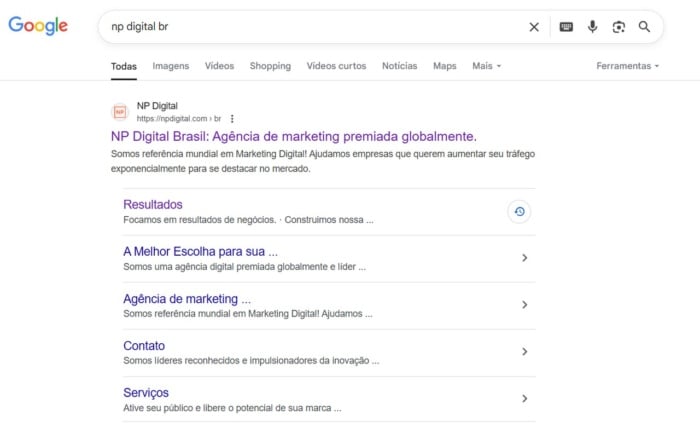Click the Google logo

38,25
